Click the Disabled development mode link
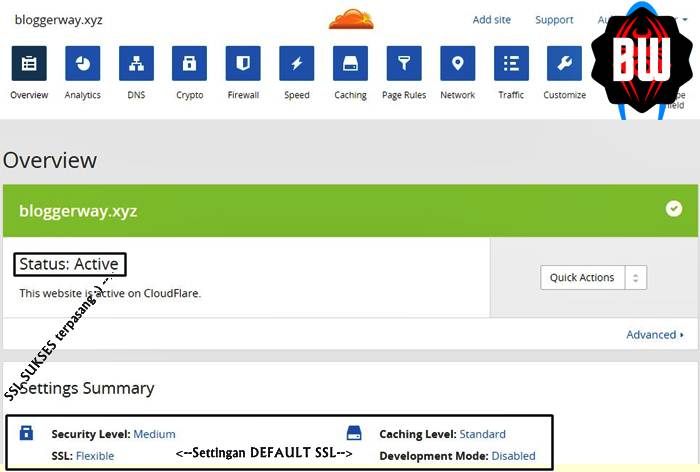This screenshot has width=700, height=472. (x=513, y=456)
